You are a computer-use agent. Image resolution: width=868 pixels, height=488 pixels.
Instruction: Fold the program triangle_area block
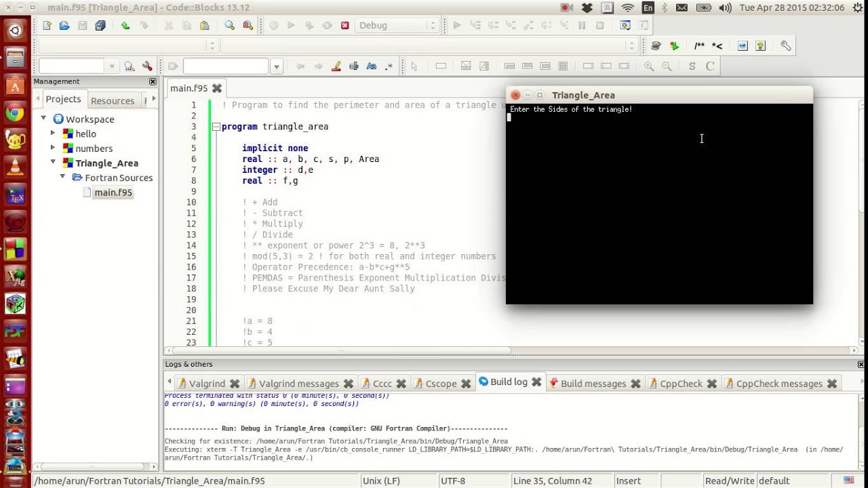[x=216, y=127]
